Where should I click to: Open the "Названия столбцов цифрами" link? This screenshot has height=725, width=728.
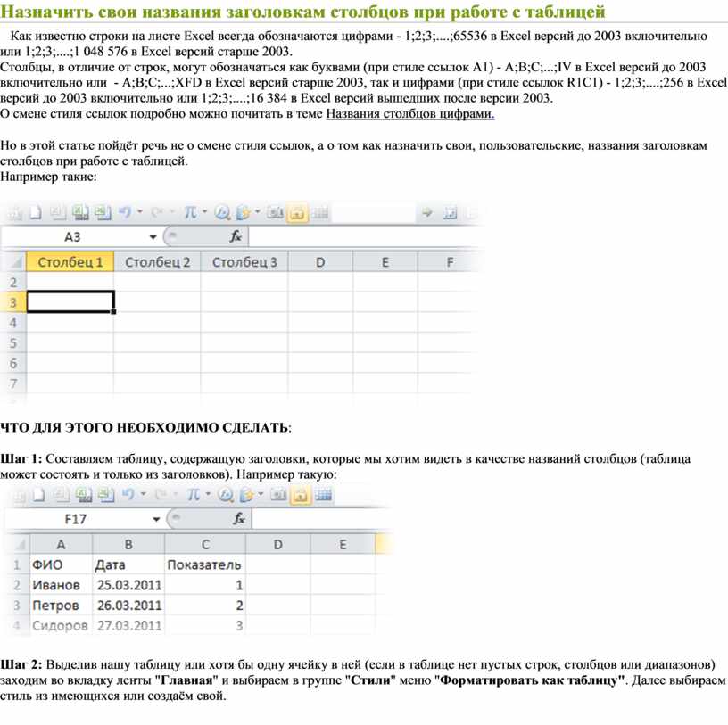(410, 114)
